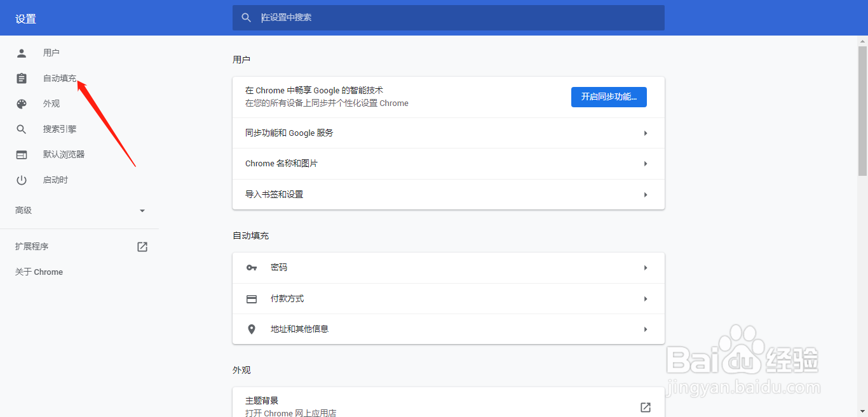Expand 同步功能和 Google 服务

[x=448, y=133]
